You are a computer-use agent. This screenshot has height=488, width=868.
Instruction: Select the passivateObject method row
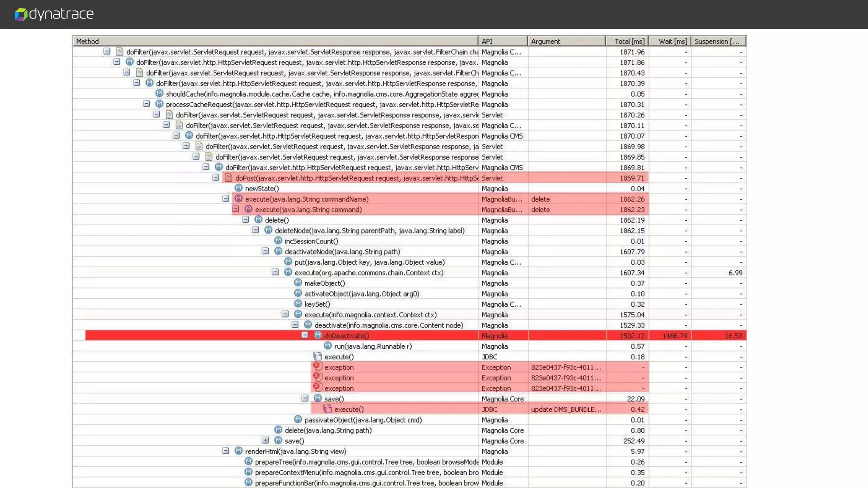click(363, 420)
